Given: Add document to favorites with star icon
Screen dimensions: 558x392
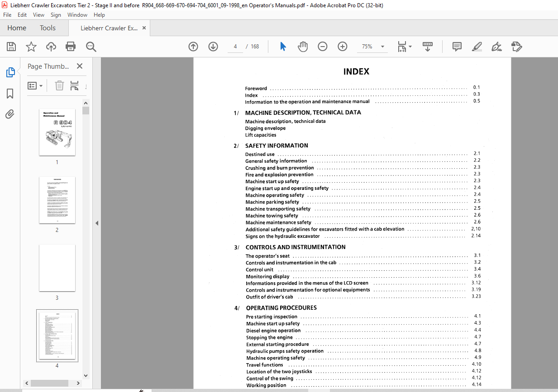Looking at the screenshot, I should (x=31, y=46).
